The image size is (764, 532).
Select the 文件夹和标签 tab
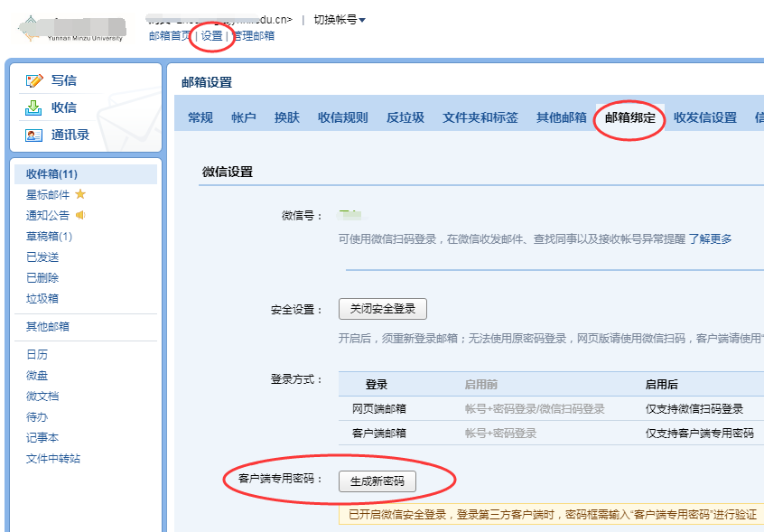click(x=480, y=117)
